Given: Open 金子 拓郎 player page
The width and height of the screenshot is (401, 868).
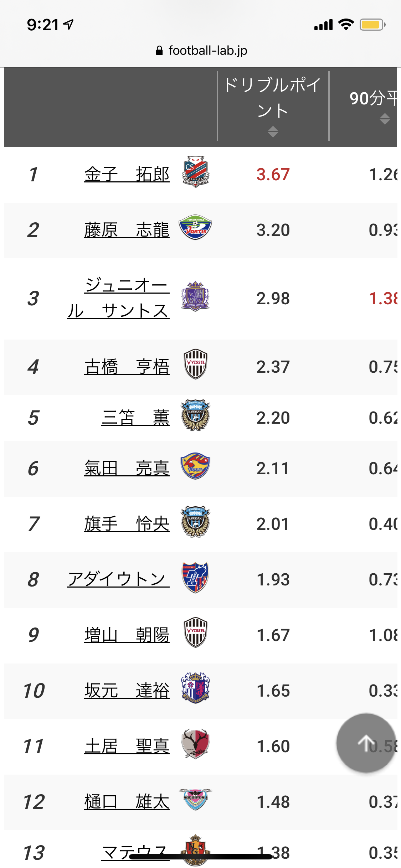Looking at the screenshot, I should tap(127, 175).
